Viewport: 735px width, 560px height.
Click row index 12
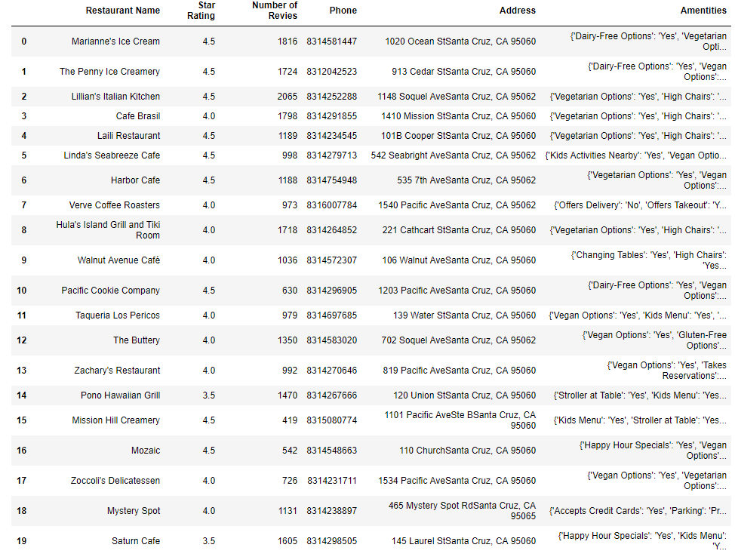[x=22, y=340]
